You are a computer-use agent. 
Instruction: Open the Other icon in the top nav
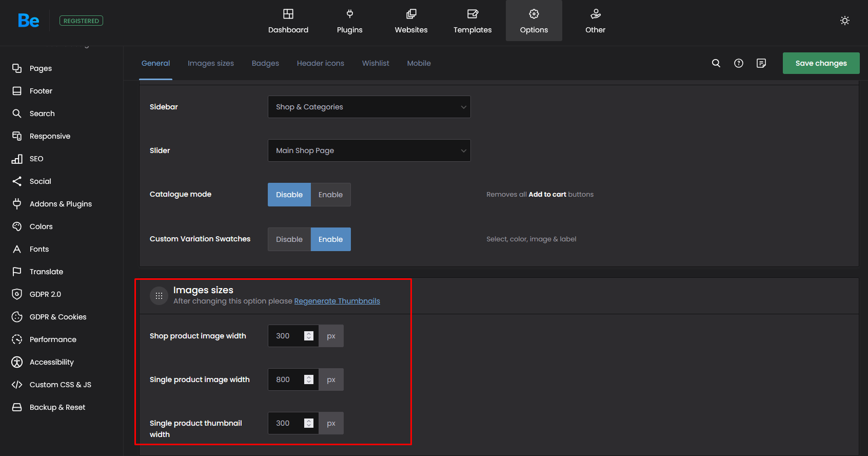coord(596,14)
